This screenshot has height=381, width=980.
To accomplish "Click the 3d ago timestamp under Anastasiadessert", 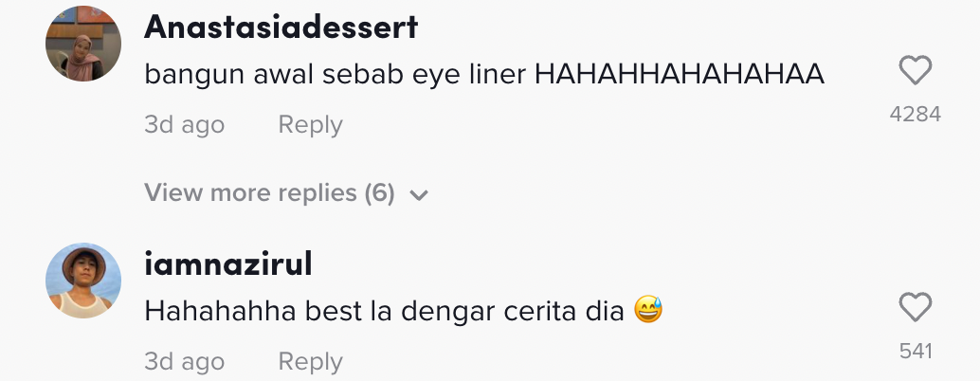I will (184, 124).
